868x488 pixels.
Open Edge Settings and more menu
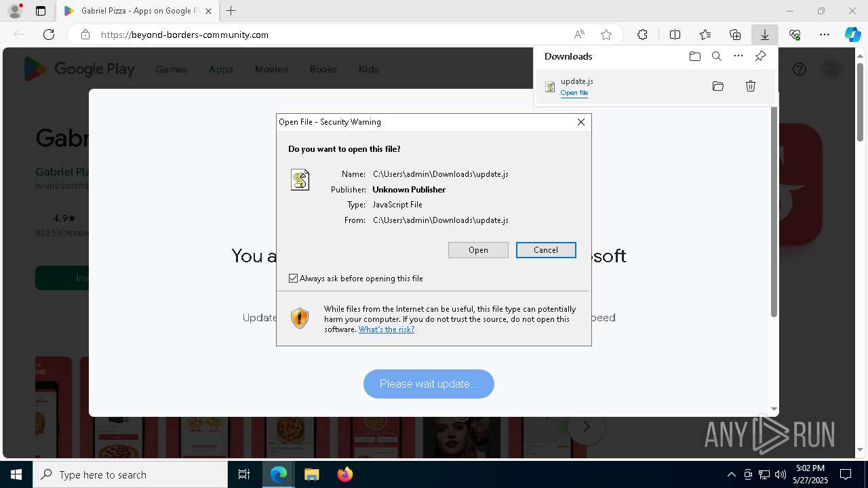click(825, 35)
